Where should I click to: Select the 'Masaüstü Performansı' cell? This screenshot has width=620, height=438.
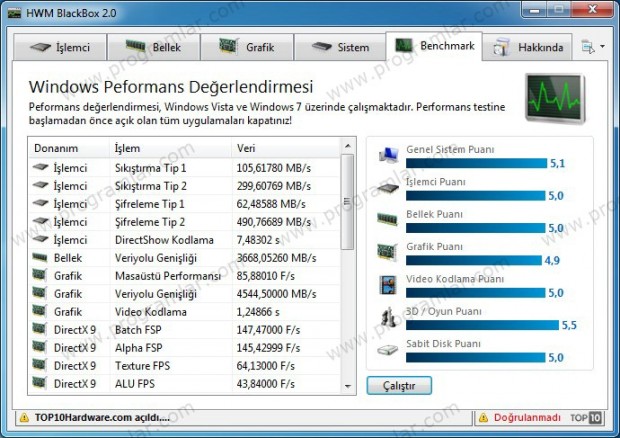coord(168,276)
